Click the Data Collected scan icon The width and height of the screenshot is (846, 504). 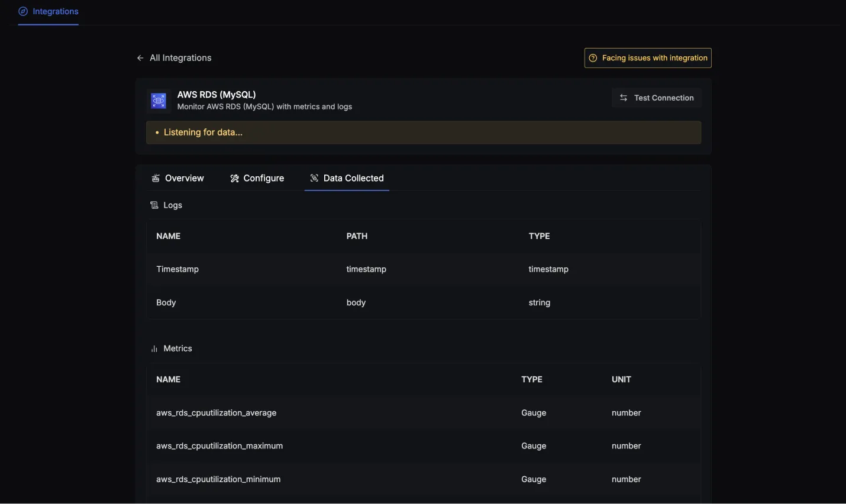pyautogui.click(x=314, y=178)
